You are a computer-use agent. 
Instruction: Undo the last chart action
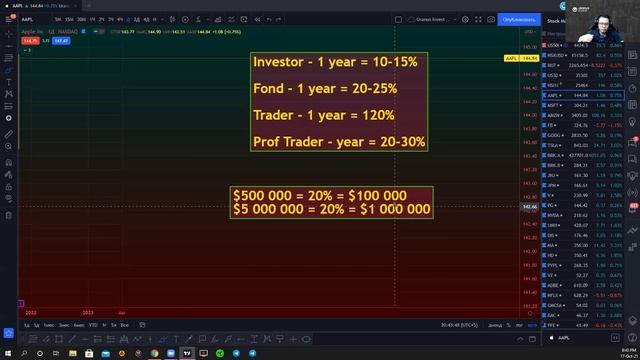pos(269,20)
